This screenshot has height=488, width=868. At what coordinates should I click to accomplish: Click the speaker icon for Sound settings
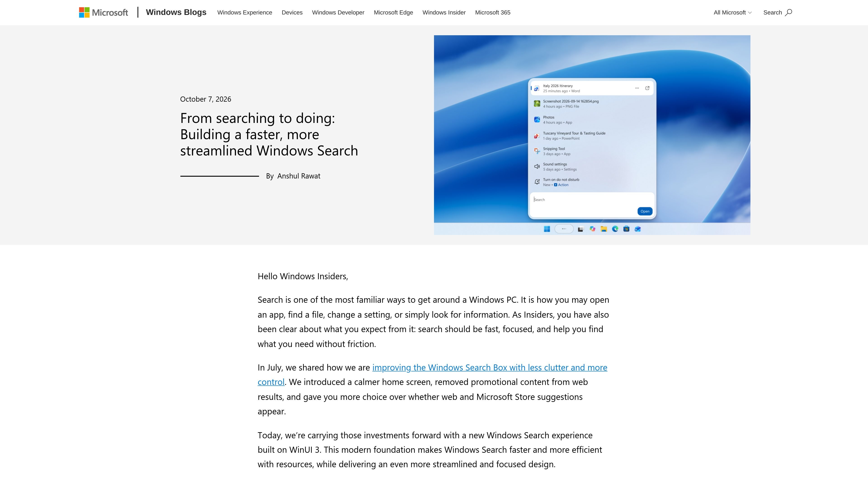coord(537,166)
